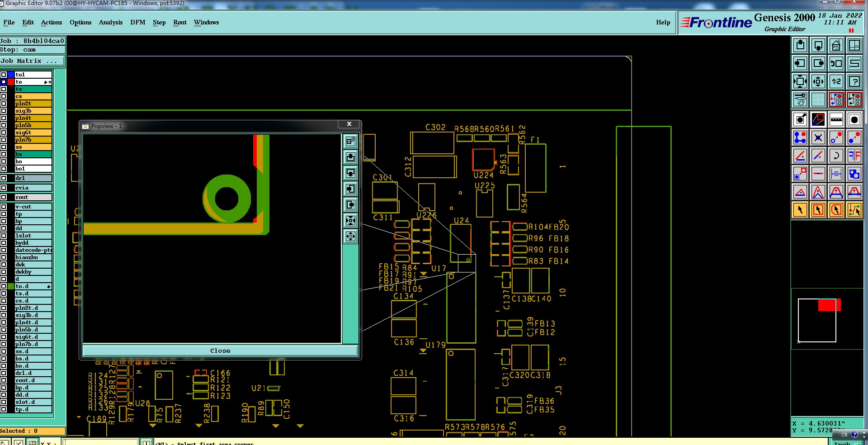This screenshot has width=868, height=445.
Task: Toggle the checkbox for layer drl
Action: coord(4,178)
